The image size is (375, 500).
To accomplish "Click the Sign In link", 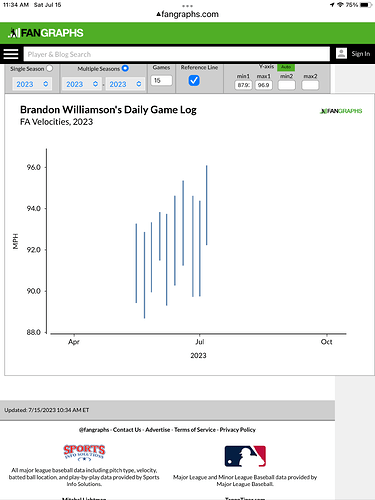I will pyautogui.click(x=360, y=54).
